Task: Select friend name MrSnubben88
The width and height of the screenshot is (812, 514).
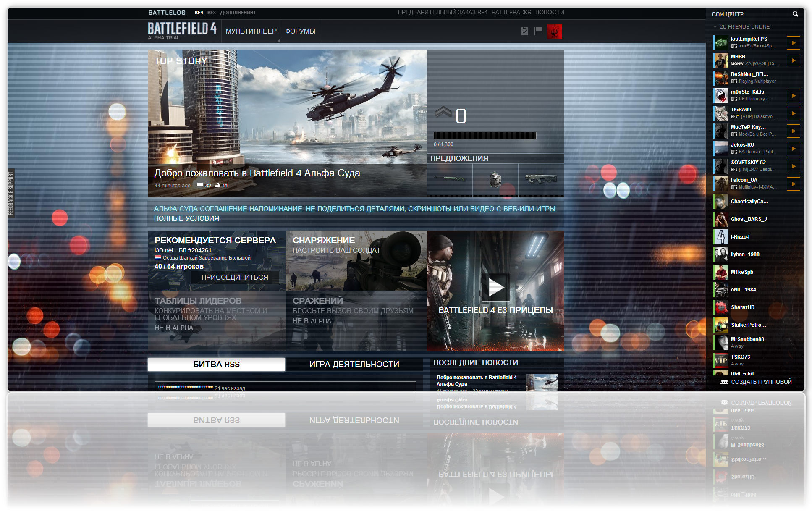Action: pyautogui.click(x=747, y=339)
